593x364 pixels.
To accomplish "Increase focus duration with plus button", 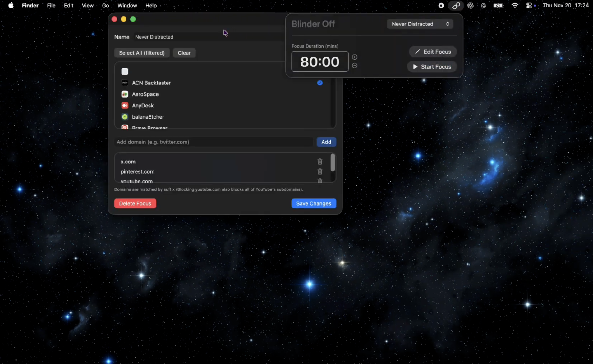I will (355, 57).
